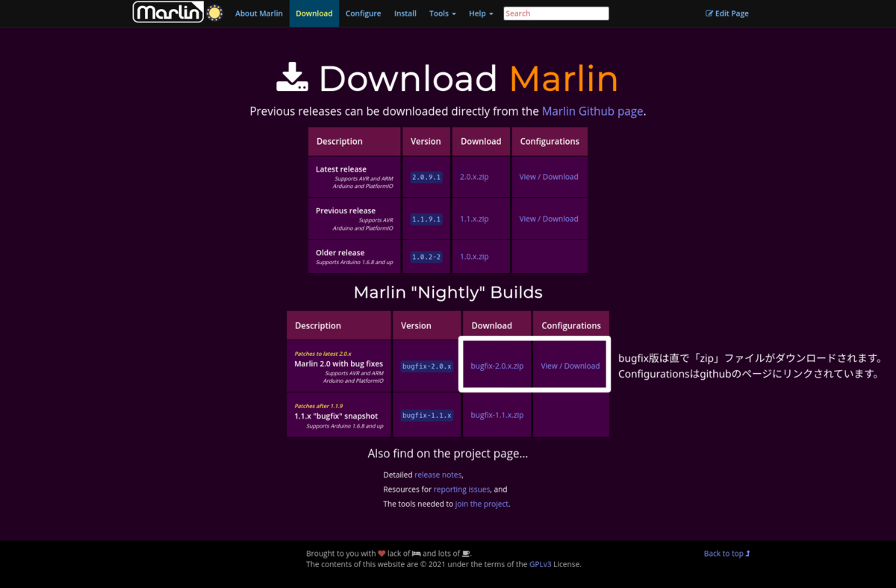Download 2.0.x.zip latest release
Viewport: 896px width, 588px height.
coord(474,177)
